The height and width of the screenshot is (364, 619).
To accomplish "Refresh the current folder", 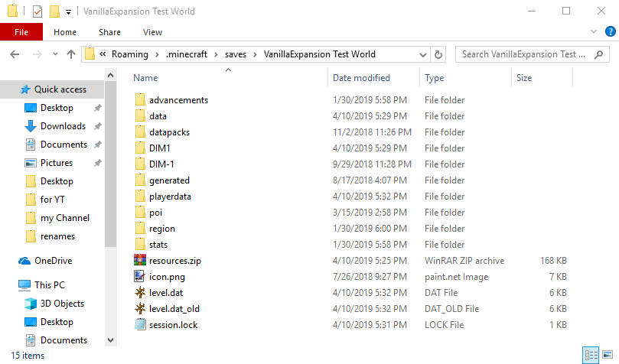I will (438, 54).
